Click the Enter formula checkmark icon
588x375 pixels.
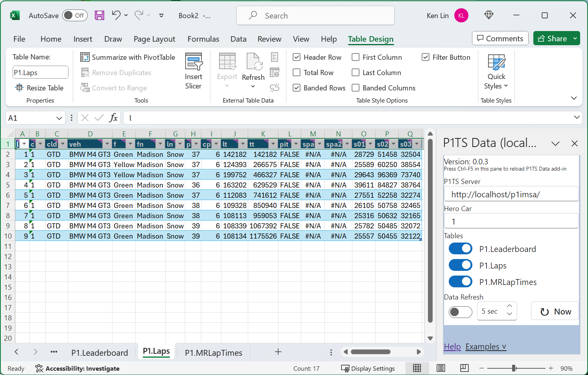pos(99,118)
